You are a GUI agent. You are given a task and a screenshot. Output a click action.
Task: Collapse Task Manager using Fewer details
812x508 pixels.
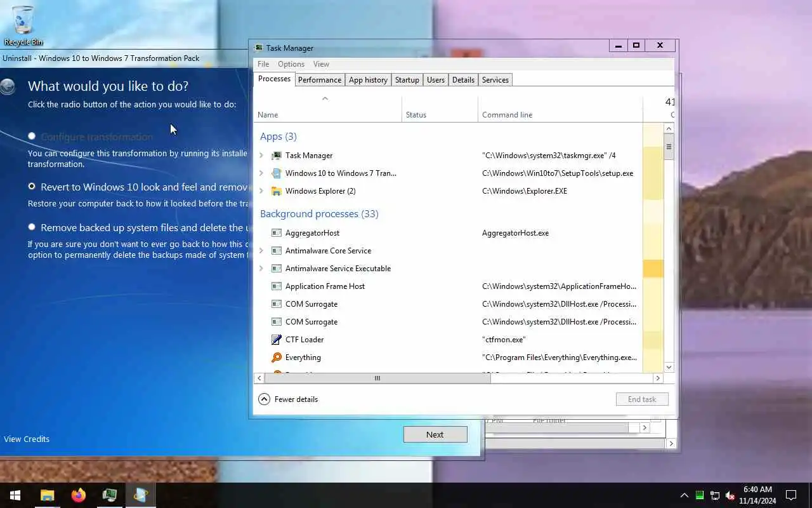tap(288, 399)
